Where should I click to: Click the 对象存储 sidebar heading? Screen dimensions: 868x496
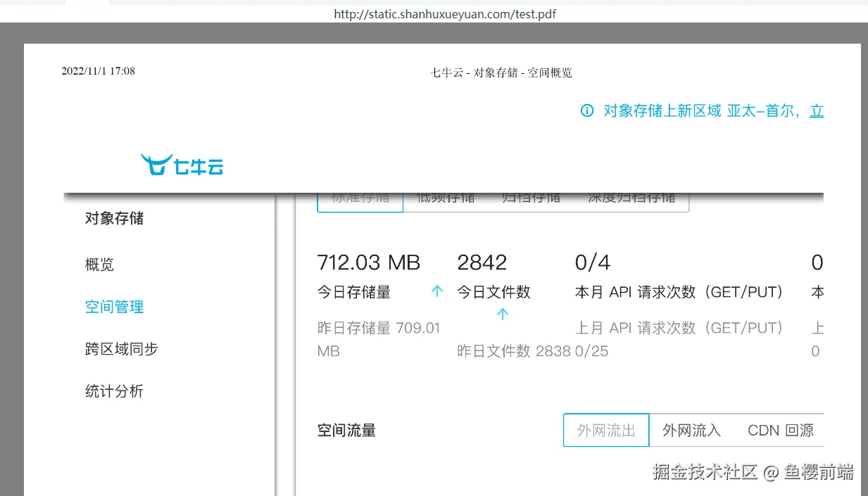coord(114,218)
